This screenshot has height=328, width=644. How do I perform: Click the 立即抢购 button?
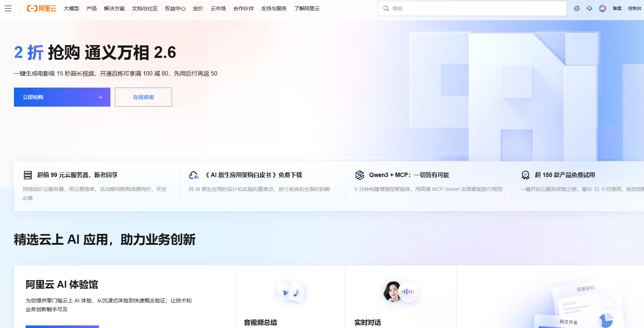pyautogui.click(x=62, y=97)
